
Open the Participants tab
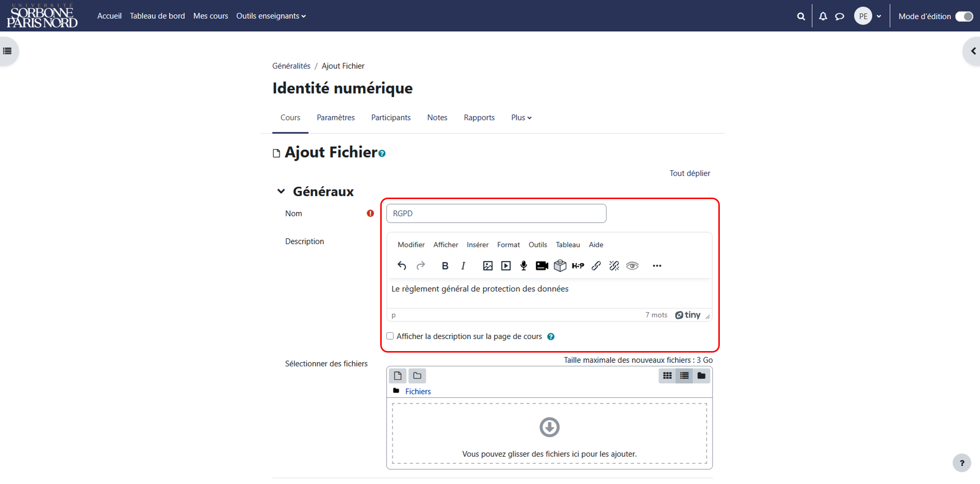pyautogui.click(x=391, y=118)
